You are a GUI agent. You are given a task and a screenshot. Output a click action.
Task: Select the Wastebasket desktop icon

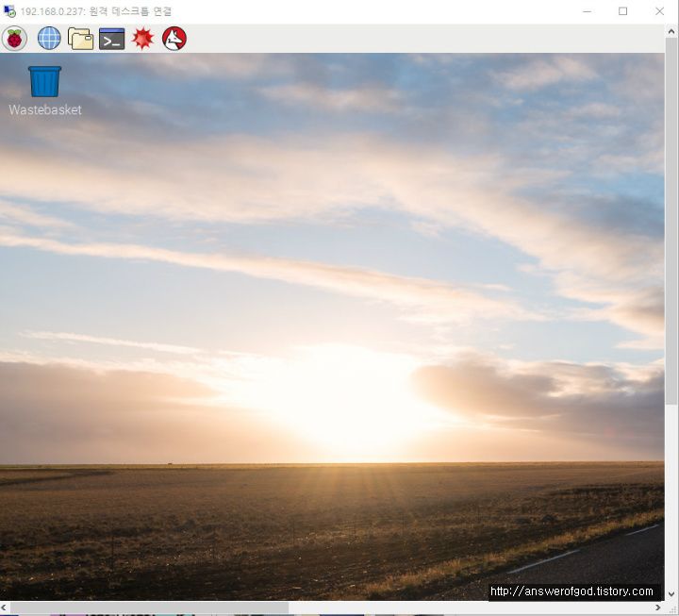click(44, 81)
